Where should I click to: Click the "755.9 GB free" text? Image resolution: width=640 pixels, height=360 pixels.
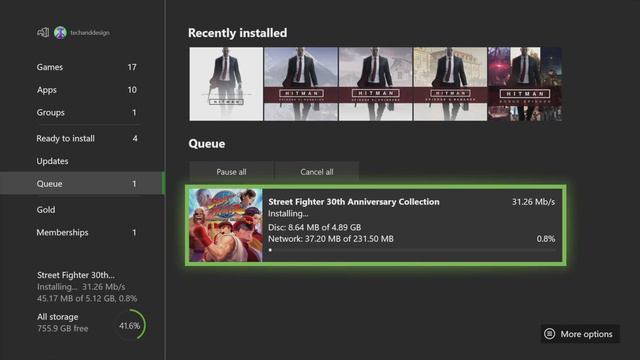pyautogui.click(x=62, y=329)
